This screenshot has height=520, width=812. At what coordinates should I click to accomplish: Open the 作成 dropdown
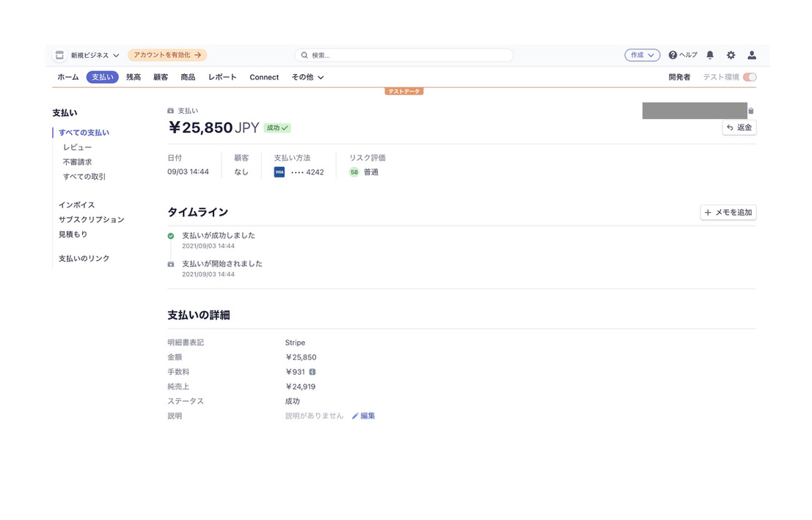click(641, 54)
